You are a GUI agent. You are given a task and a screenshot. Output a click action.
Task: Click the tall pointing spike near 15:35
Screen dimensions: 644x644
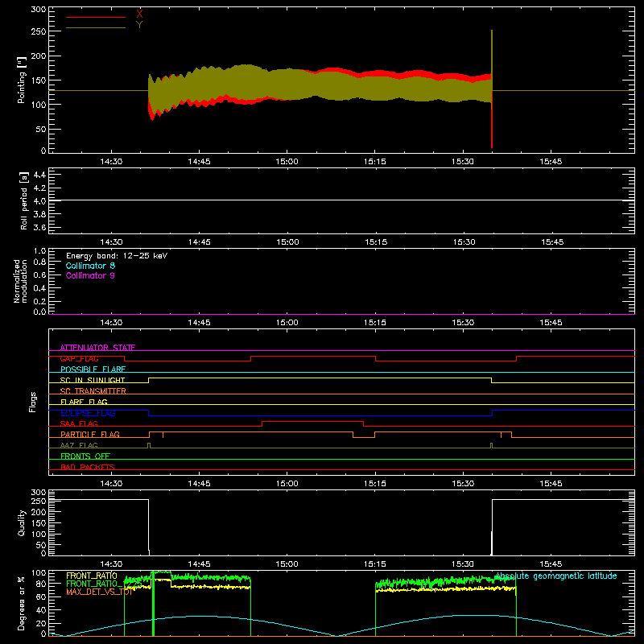pos(492,89)
